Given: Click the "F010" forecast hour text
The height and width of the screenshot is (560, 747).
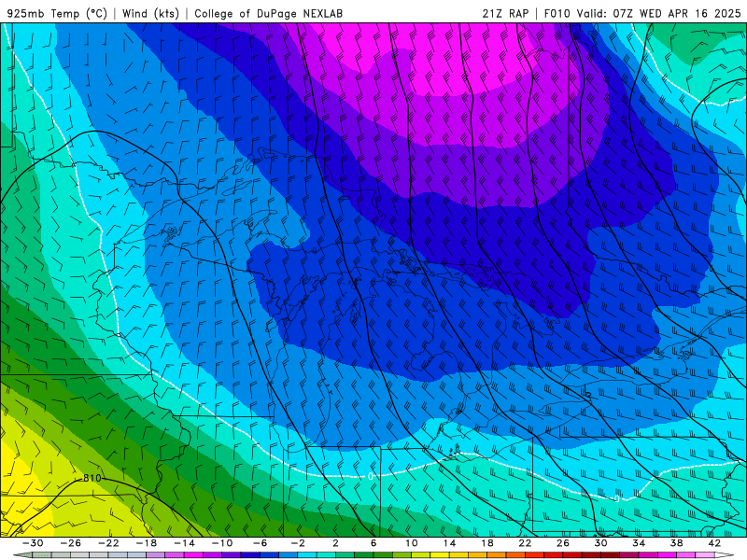Looking at the screenshot, I should [557, 14].
